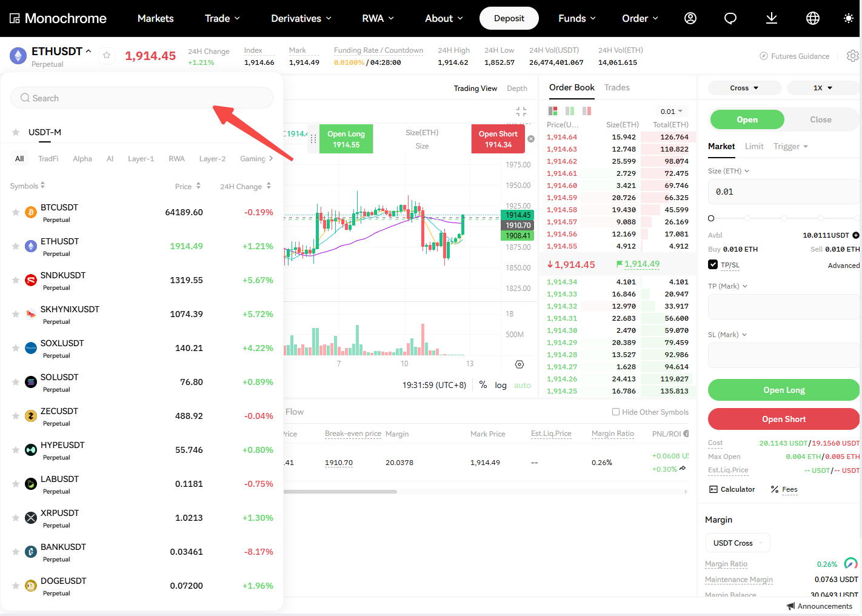Viewport: 862px width, 616px height.
Task: Toggle the auto scale on the chart
Action: [x=523, y=385]
